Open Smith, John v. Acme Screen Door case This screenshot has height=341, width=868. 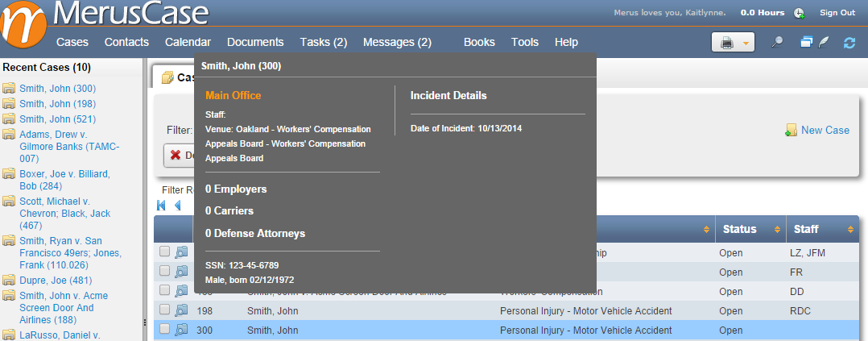click(64, 308)
